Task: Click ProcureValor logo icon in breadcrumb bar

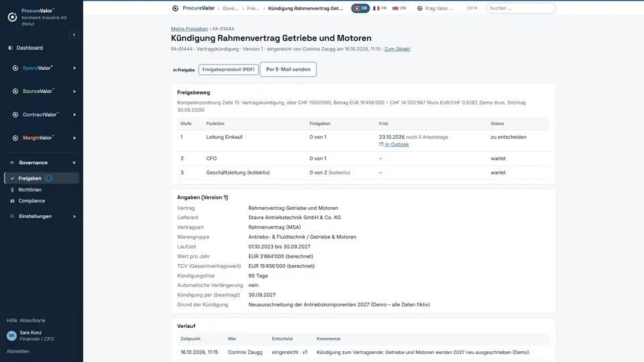Action: 175,8
